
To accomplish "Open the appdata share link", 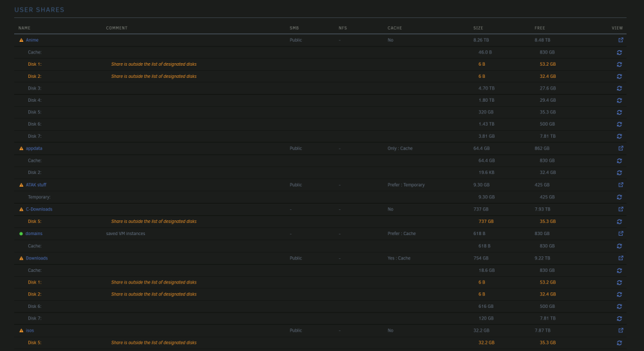I will (x=34, y=148).
